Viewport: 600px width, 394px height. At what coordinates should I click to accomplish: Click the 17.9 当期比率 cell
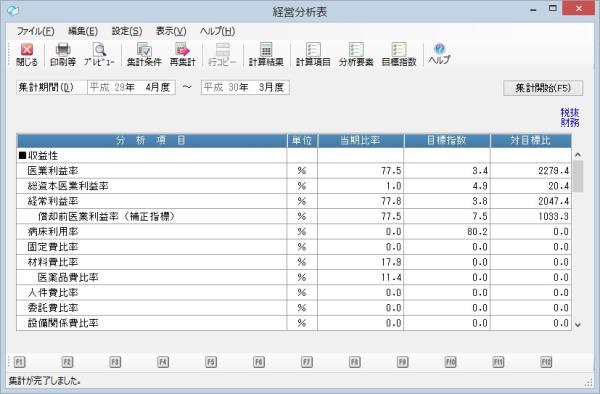[x=360, y=262]
